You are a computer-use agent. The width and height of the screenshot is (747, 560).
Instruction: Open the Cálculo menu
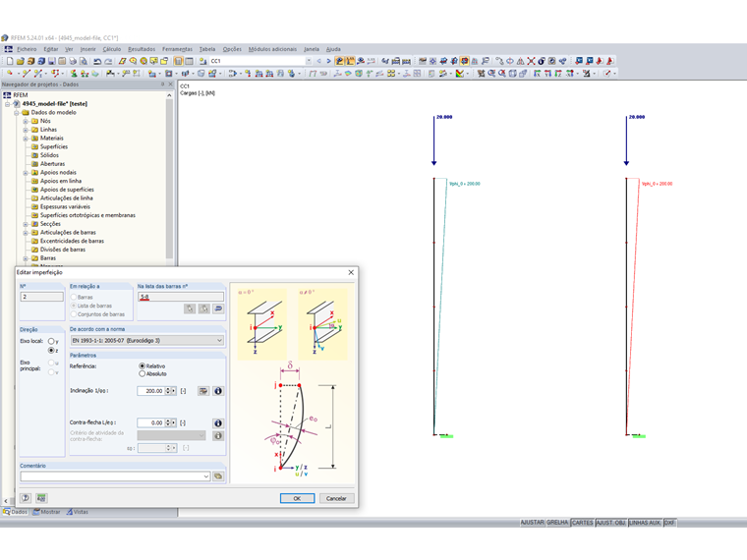111,49
